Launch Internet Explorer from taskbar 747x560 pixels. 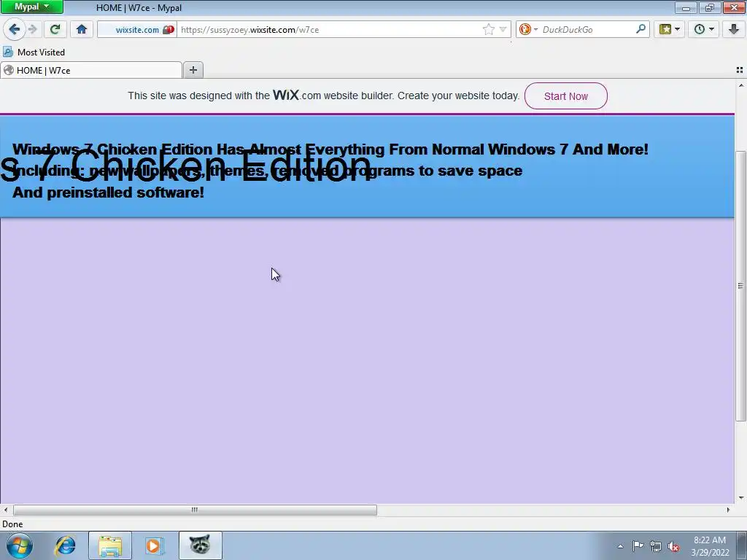[x=65, y=545]
